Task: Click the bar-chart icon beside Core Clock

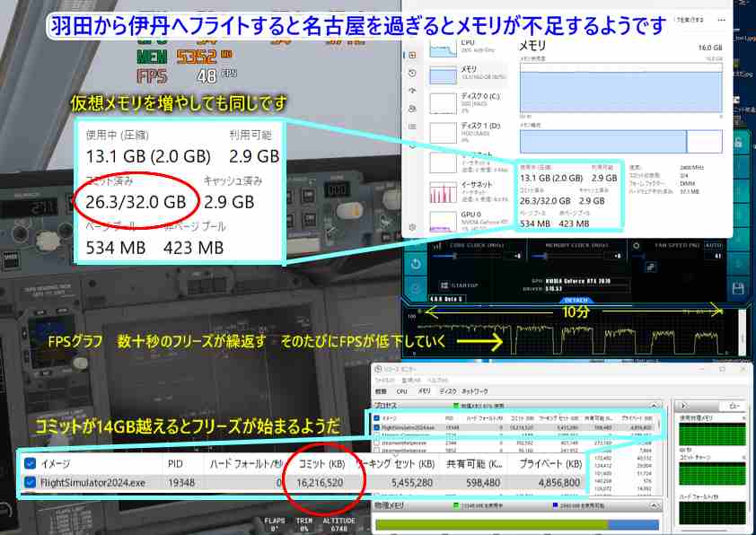Action: (x=437, y=246)
